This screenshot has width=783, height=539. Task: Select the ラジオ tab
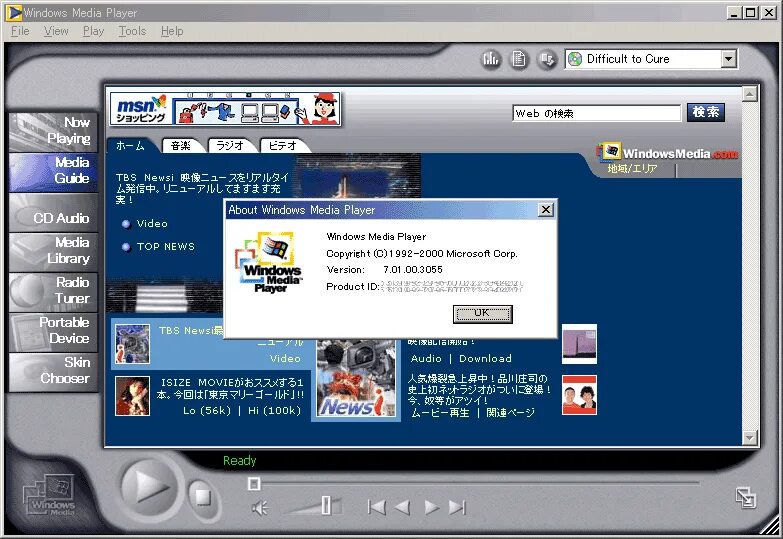click(230, 145)
